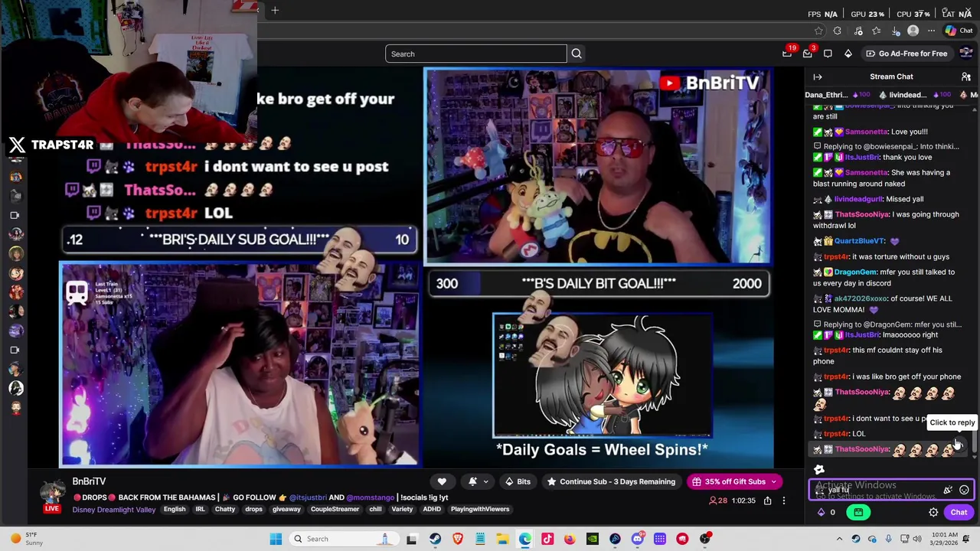Show hidden system tray icons chevron
This screenshot has height=551, width=980.
tap(839, 539)
